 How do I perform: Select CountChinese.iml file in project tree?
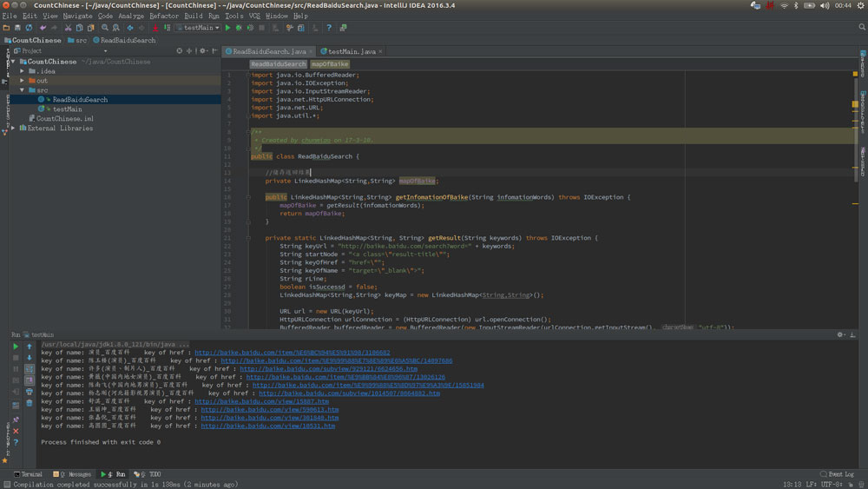pyautogui.click(x=64, y=119)
